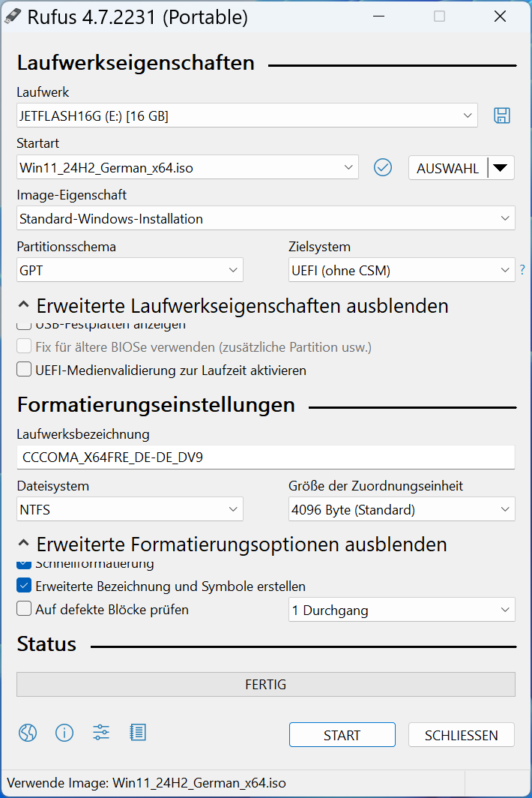This screenshot has height=798, width=532.
Task: Click the Laufwerksbezeichnung text field
Action: tap(266, 457)
